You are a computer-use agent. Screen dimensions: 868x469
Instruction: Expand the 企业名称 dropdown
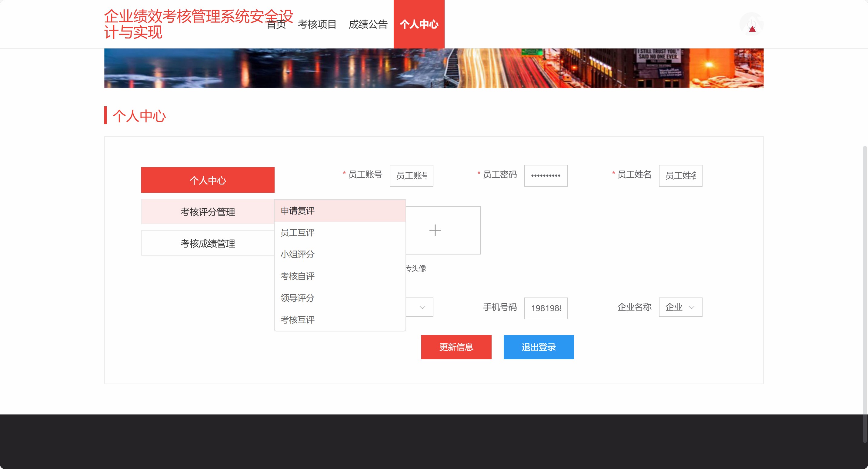680,307
